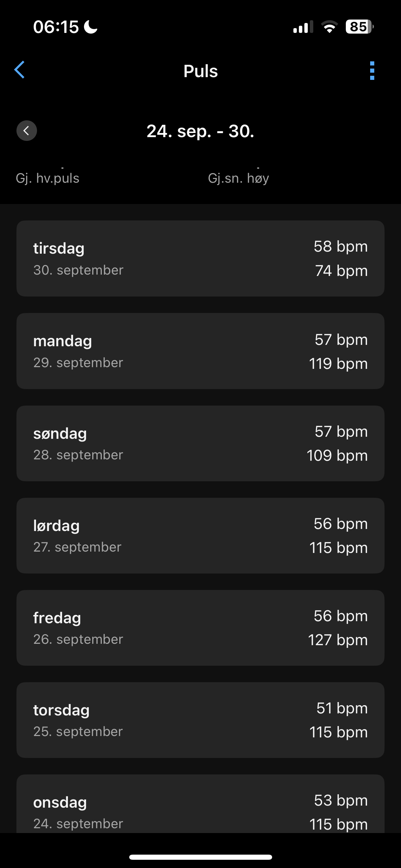401x868 pixels.
Task: Tap the cellular signal bars
Action: click(x=303, y=27)
